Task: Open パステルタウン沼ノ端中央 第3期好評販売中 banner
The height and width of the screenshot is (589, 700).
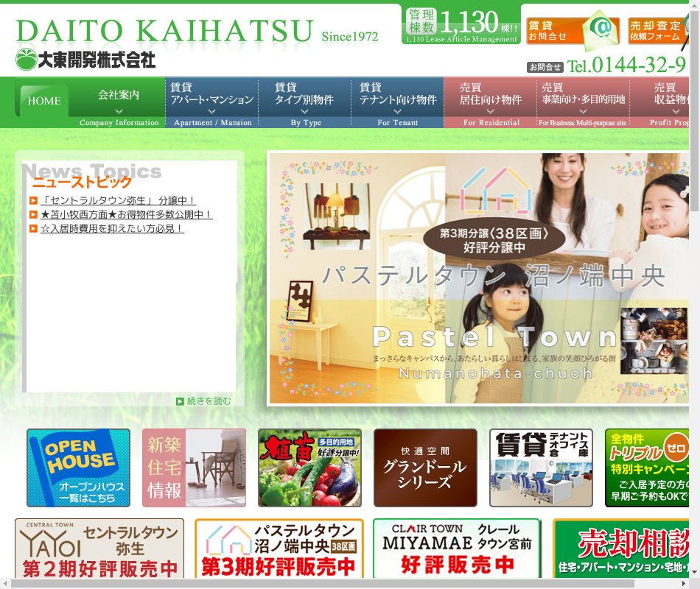Action: click(x=279, y=549)
